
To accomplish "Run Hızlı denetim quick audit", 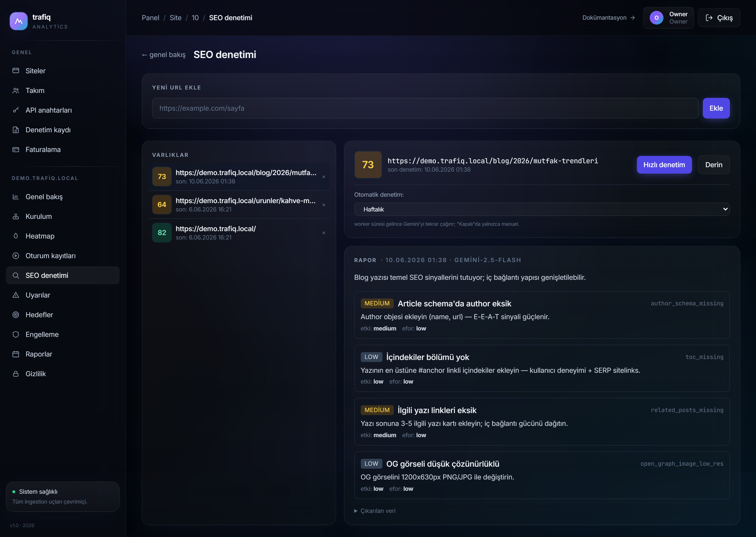I will 664,165.
